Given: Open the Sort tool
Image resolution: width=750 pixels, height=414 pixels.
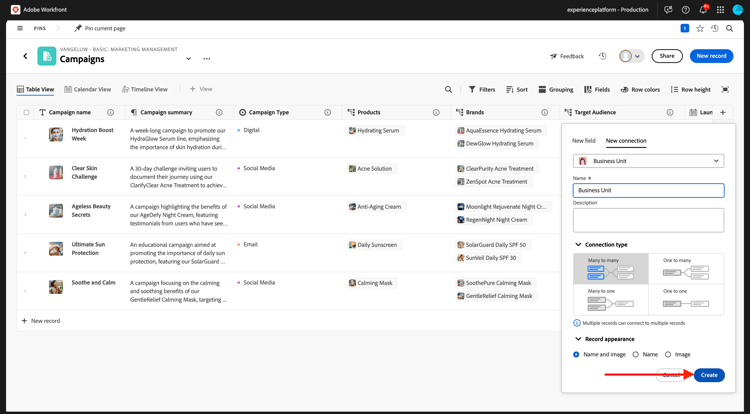Looking at the screenshot, I should [517, 89].
